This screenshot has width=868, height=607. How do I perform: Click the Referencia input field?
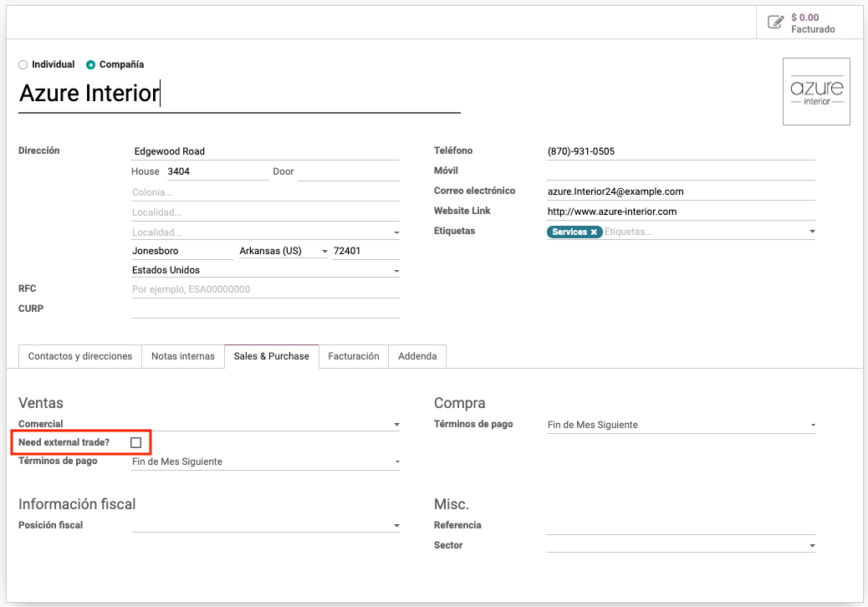point(681,526)
